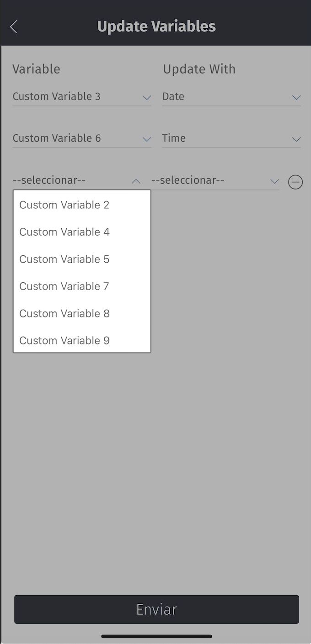The height and width of the screenshot is (644, 311).
Task: Click the chevron beside the Date field
Action: coord(296,98)
